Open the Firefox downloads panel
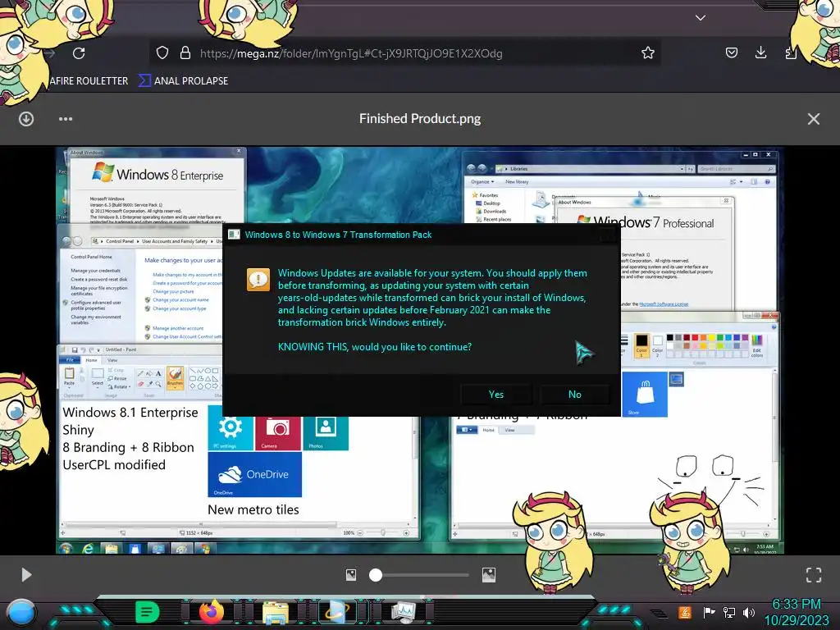The height and width of the screenshot is (630, 840). [x=760, y=52]
